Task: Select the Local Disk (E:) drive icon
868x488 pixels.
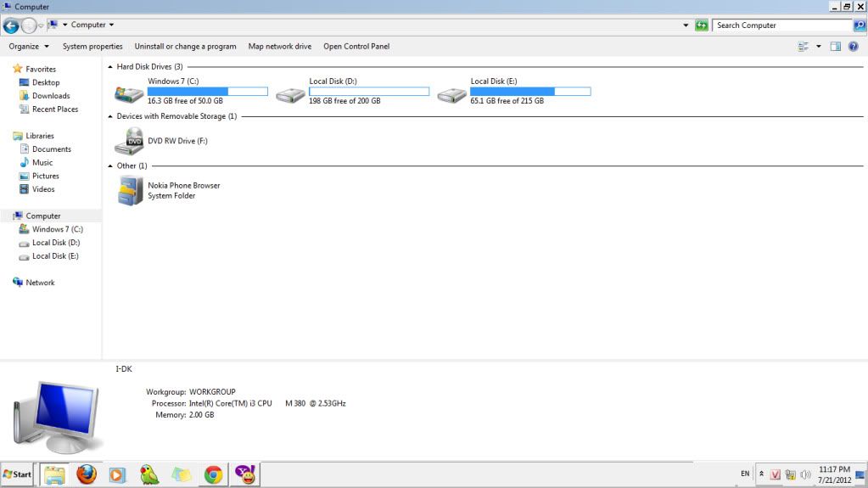Action: (451, 95)
